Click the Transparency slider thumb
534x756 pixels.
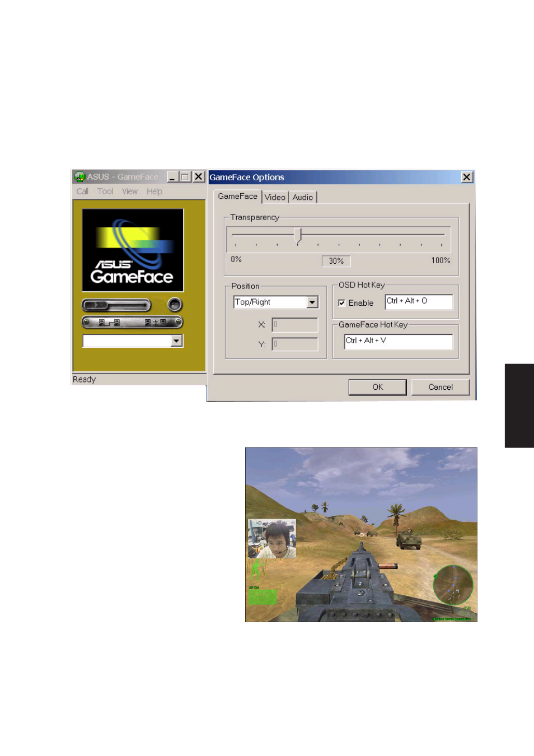[x=298, y=235]
